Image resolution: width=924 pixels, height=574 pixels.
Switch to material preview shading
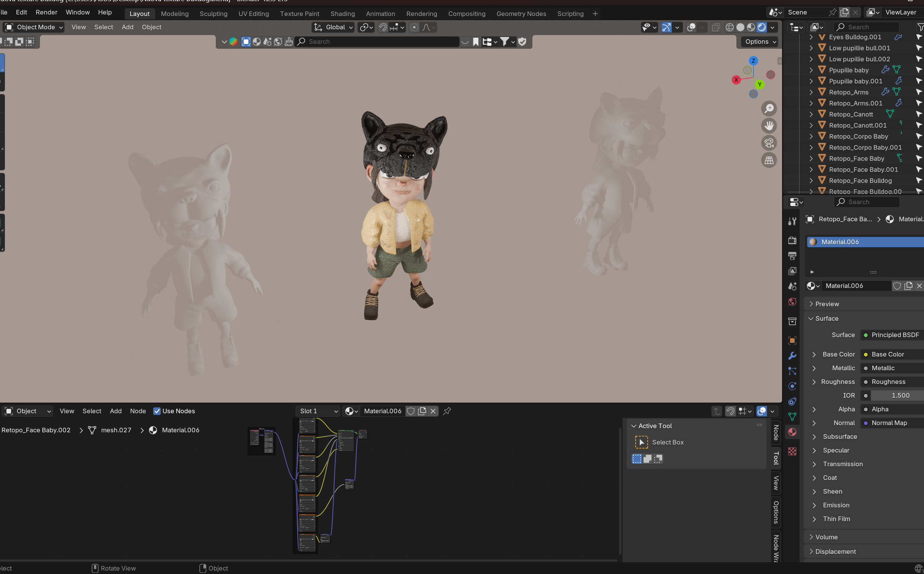(751, 27)
